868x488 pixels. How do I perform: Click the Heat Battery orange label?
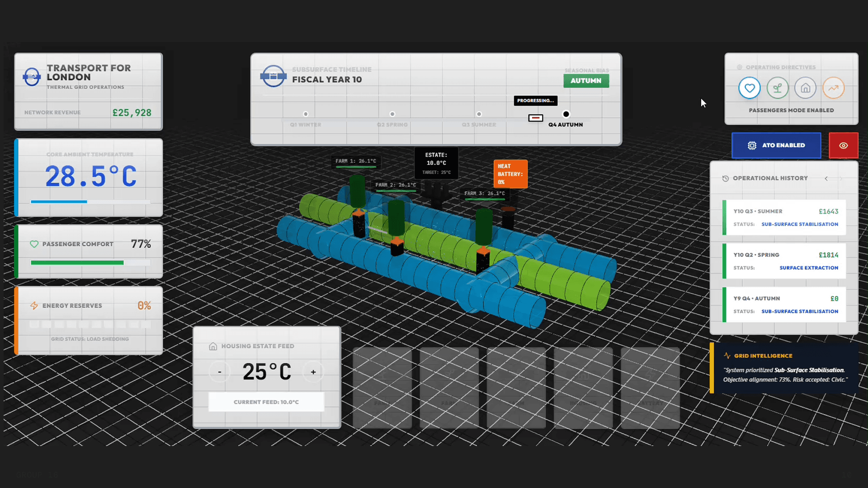pyautogui.click(x=510, y=174)
